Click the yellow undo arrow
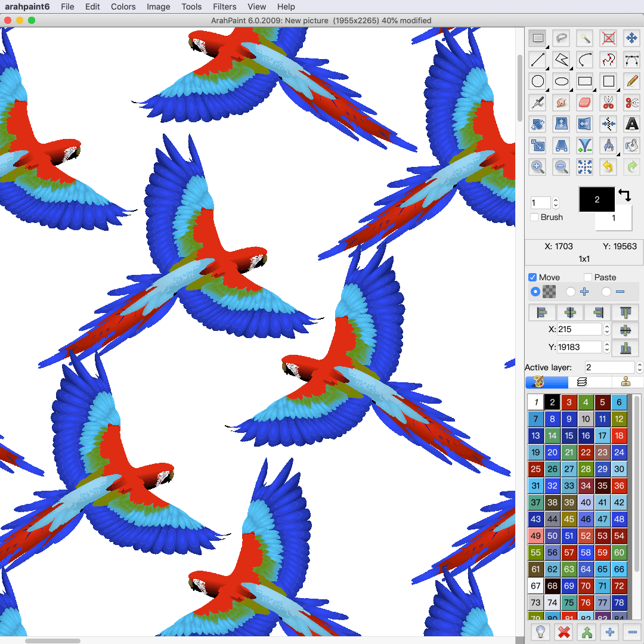 (x=609, y=167)
